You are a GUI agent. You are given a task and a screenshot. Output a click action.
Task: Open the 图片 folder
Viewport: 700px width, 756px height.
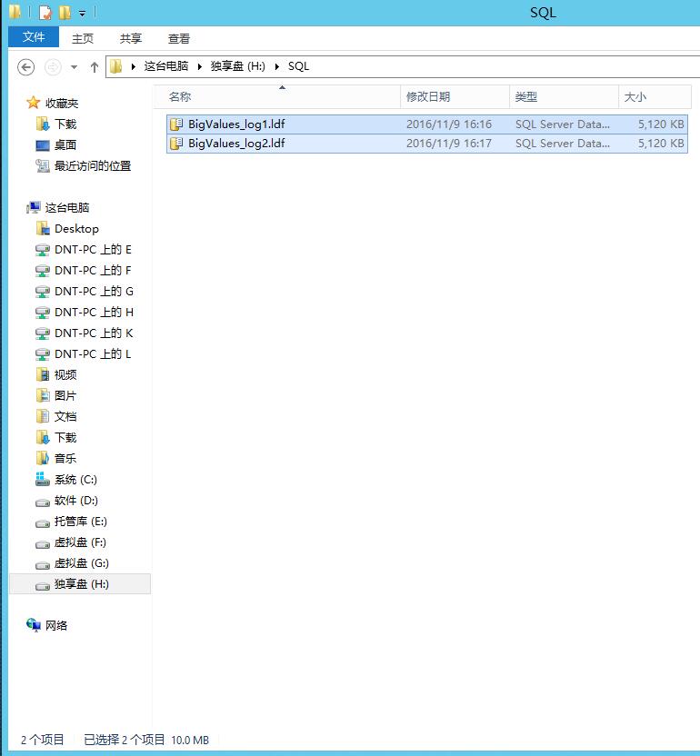tap(65, 396)
